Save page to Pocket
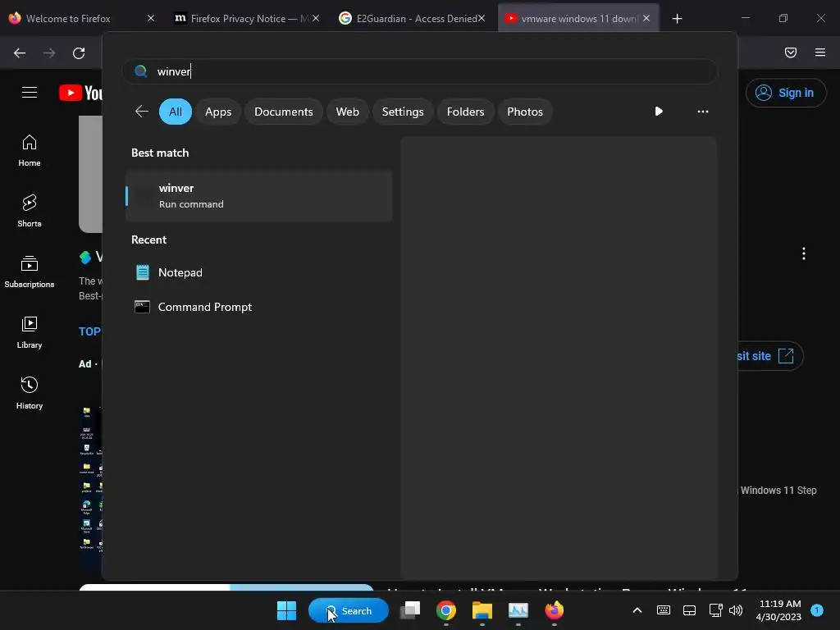Image resolution: width=840 pixels, height=630 pixels. [790, 52]
